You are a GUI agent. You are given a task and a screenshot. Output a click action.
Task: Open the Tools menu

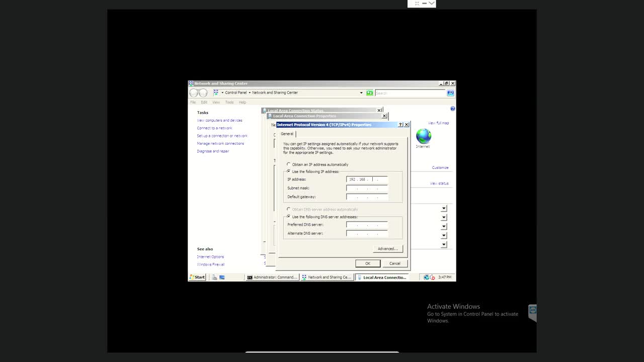click(229, 102)
